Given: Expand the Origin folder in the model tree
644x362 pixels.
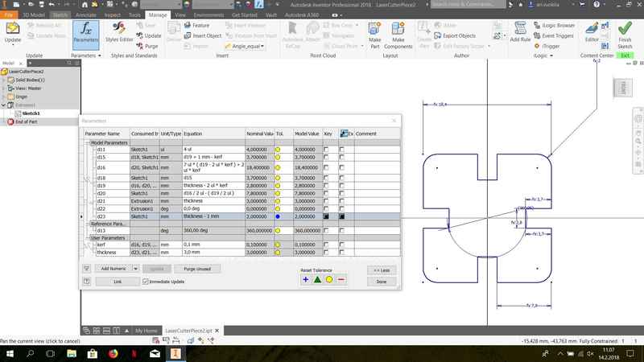Looking at the screenshot, I should point(4,97).
